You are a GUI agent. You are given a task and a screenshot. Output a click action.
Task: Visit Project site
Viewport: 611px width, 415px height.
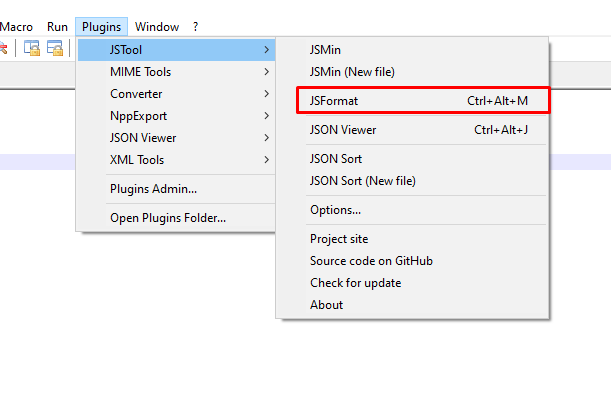412,239
